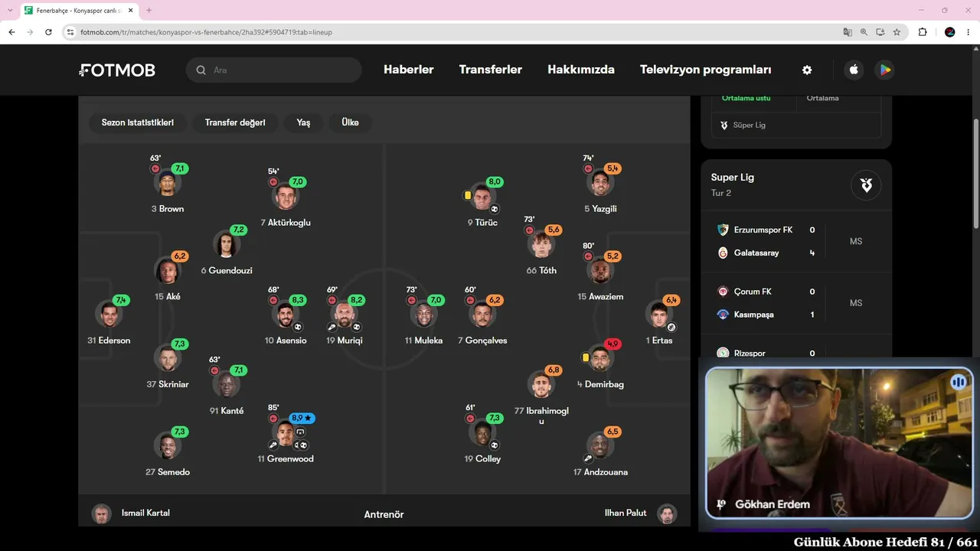The width and height of the screenshot is (980, 551).
Task: Toggle the Yaş filter chip
Action: [x=304, y=122]
